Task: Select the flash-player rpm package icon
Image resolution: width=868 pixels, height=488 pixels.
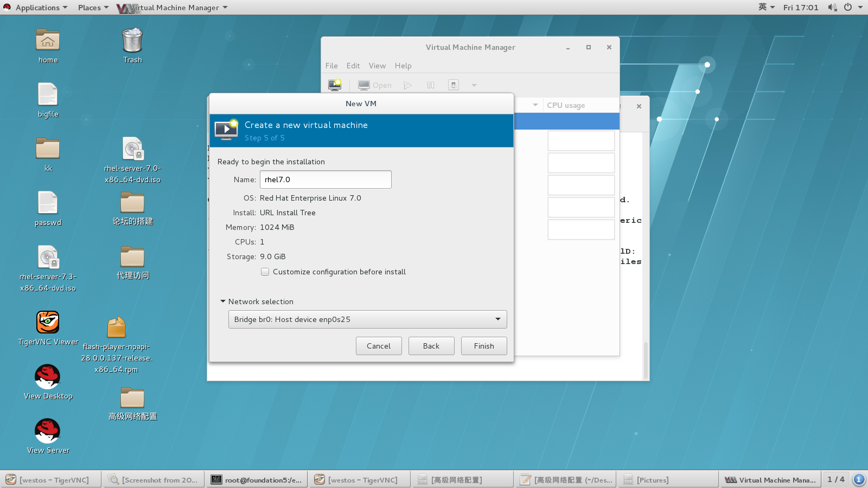Action: pyautogui.click(x=116, y=328)
